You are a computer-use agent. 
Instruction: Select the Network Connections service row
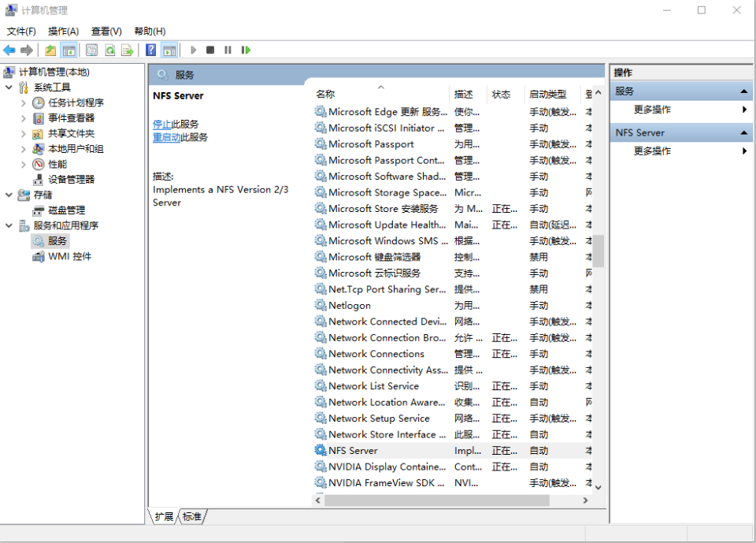[453, 354]
